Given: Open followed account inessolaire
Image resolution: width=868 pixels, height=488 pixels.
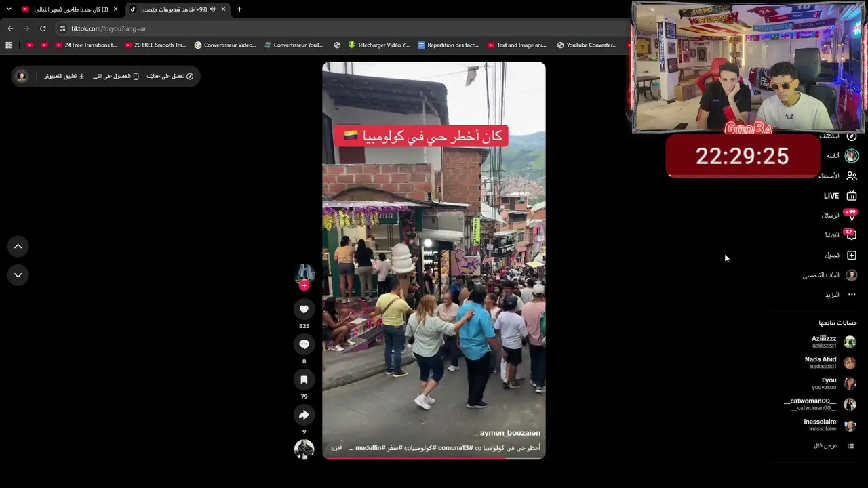Looking at the screenshot, I should click(829, 425).
